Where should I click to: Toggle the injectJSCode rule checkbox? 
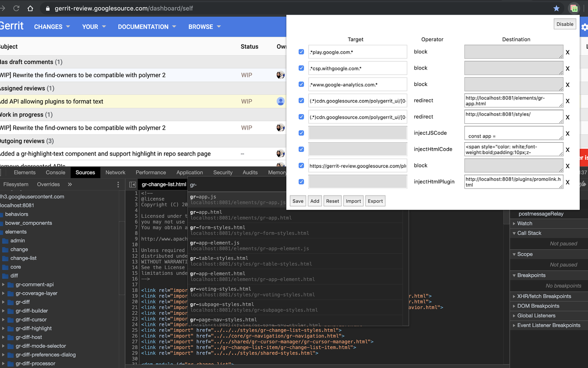click(301, 133)
